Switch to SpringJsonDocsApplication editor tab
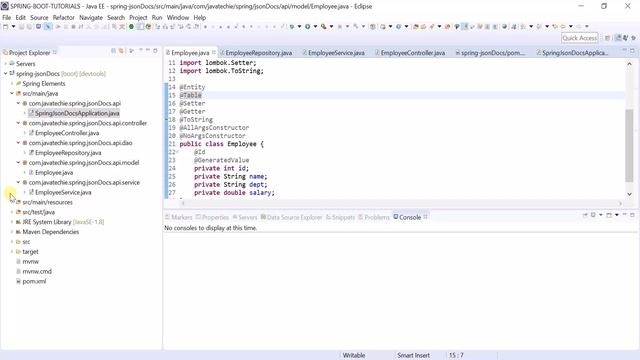The width and height of the screenshot is (640, 360). 575,53
